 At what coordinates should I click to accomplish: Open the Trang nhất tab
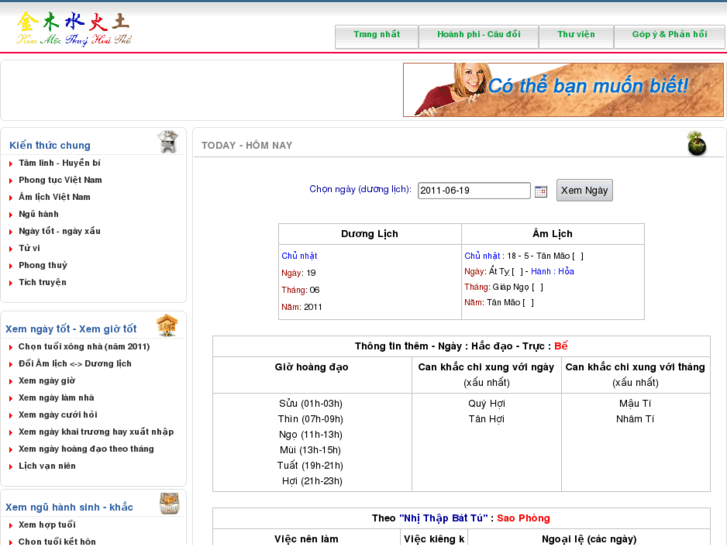point(376,35)
